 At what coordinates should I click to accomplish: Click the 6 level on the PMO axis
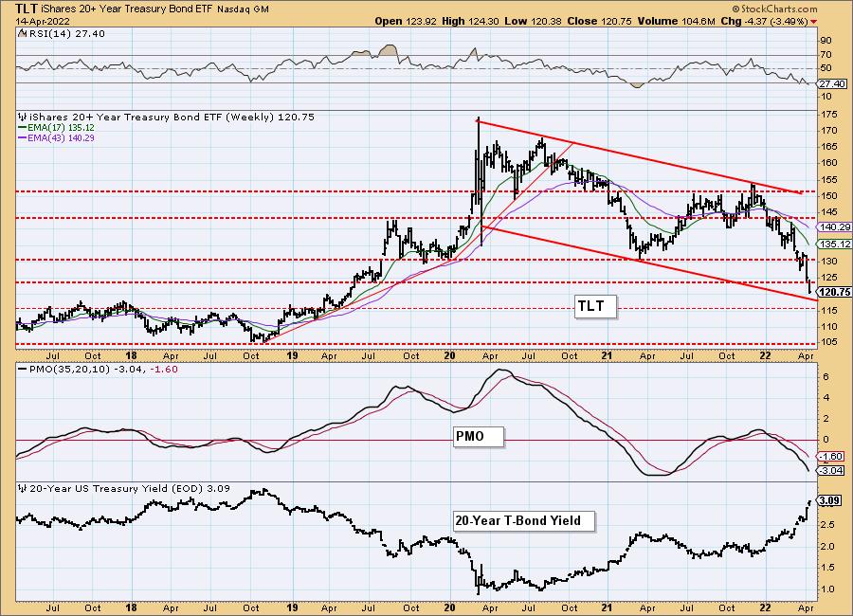pos(826,377)
